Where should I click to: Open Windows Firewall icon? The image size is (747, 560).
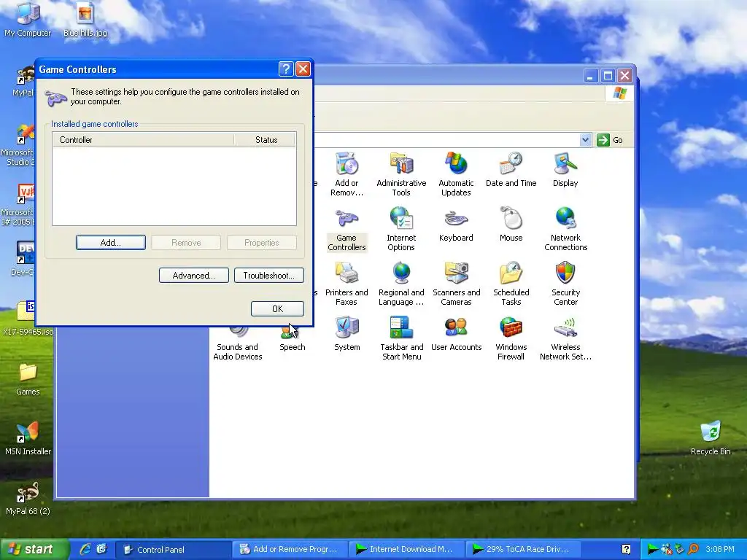point(511,338)
